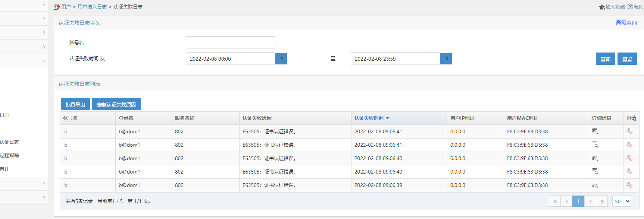Click the 查询 search button
The image size is (644, 219).
coord(606,59)
